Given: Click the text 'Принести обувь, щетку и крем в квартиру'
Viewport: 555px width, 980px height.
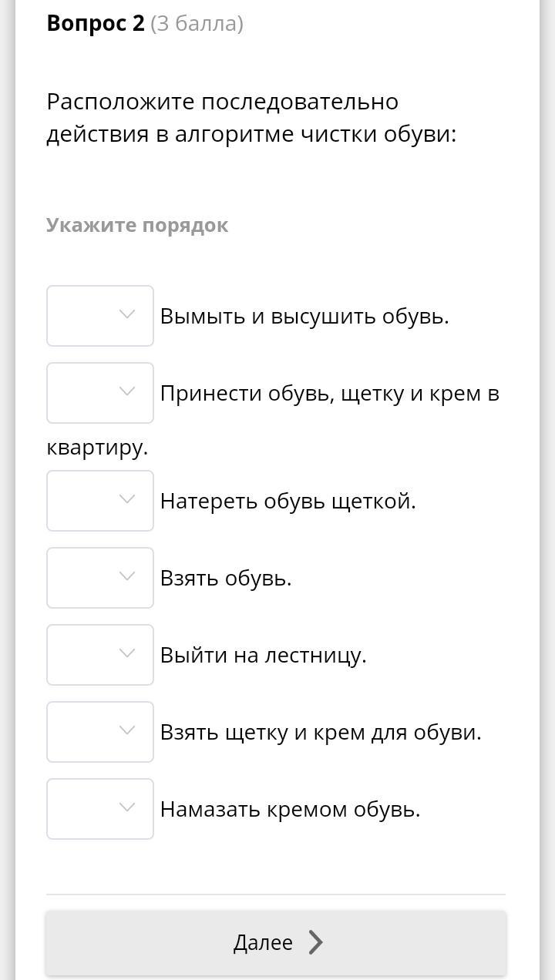Looking at the screenshot, I should [x=330, y=394].
